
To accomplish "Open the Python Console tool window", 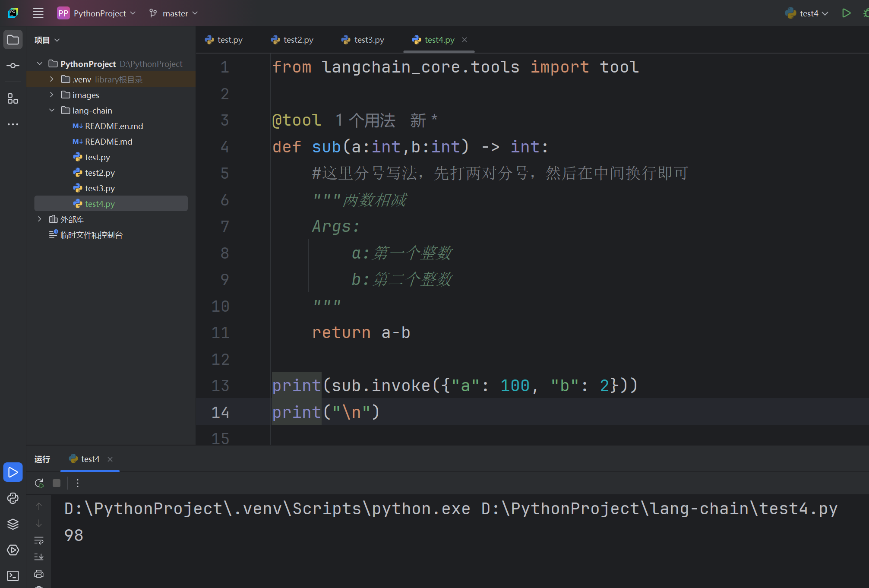I will point(13,498).
